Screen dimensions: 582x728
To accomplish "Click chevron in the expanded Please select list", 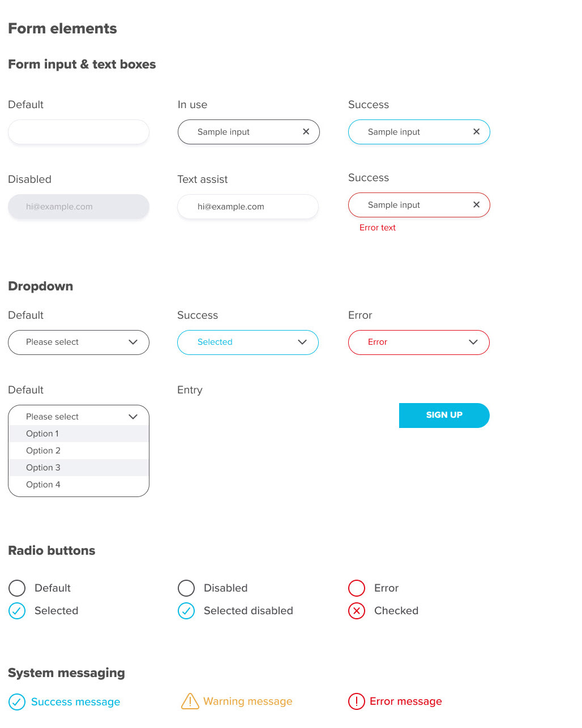I will tap(133, 417).
